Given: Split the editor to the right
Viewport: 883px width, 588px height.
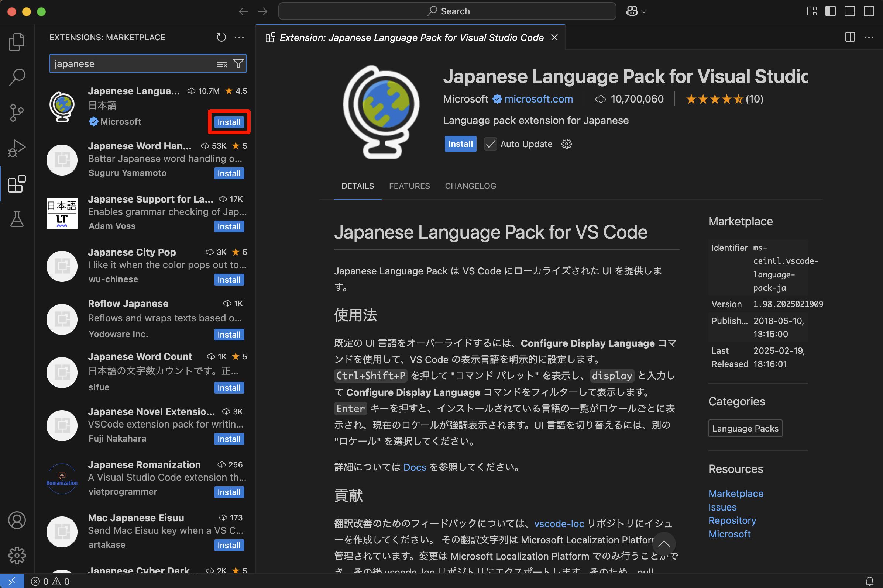Looking at the screenshot, I should (x=850, y=37).
